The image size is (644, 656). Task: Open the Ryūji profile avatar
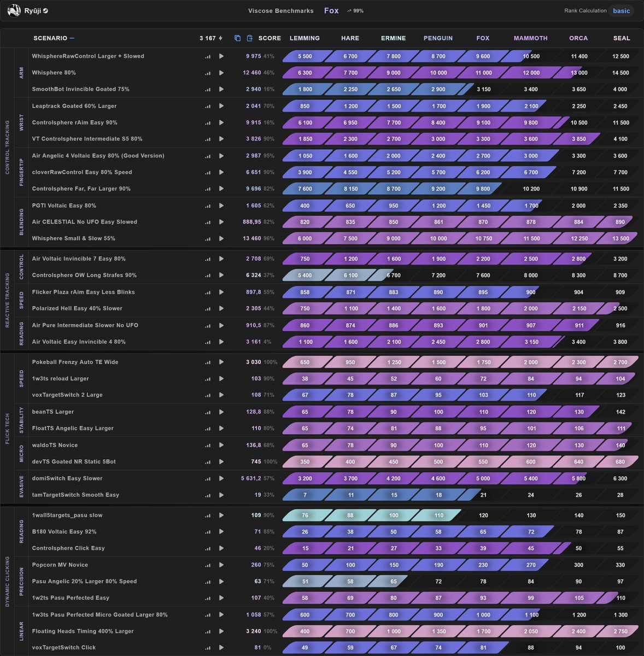[x=14, y=10]
